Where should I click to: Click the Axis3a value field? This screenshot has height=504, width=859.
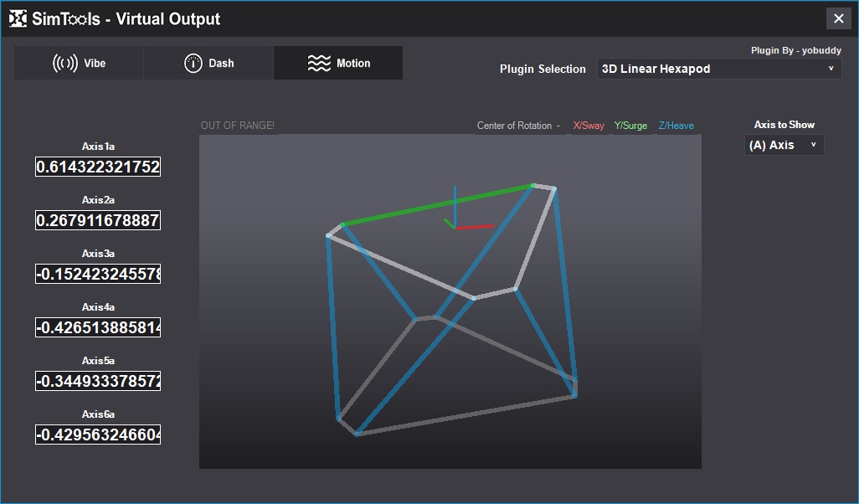[x=98, y=274]
